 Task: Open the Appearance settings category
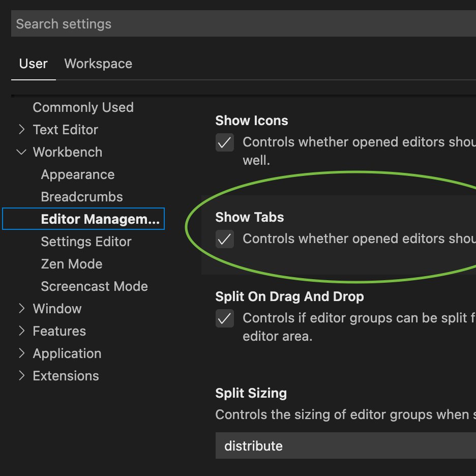78,174
